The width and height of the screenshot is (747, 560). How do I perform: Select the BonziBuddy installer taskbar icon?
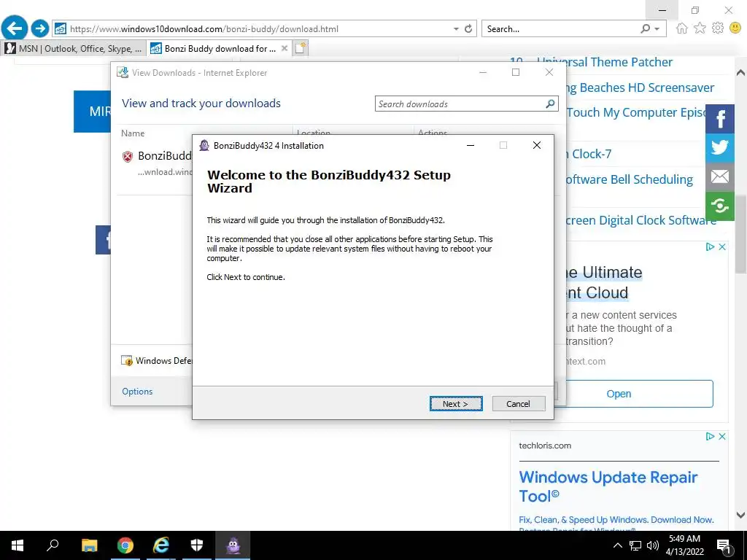pyautogui.click(x=233, y=545)
